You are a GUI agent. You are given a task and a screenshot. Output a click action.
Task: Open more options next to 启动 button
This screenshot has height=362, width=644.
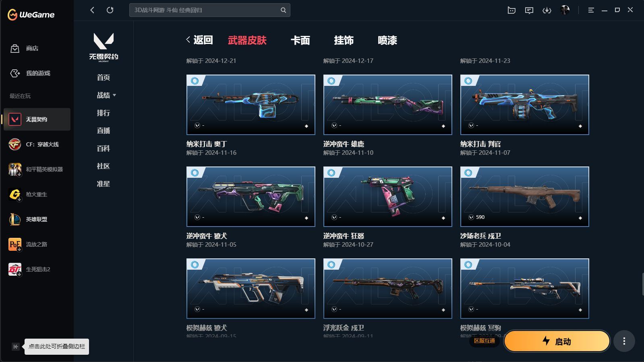pos(624,341)
